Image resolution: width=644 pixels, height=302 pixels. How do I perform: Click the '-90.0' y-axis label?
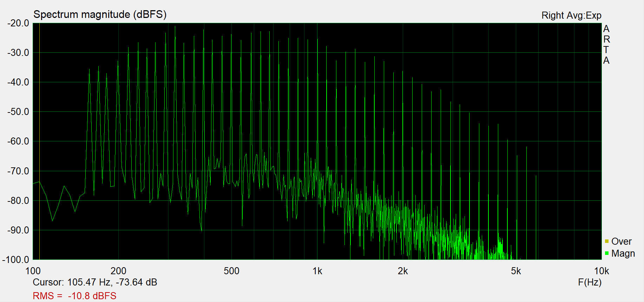click(18, 230)
